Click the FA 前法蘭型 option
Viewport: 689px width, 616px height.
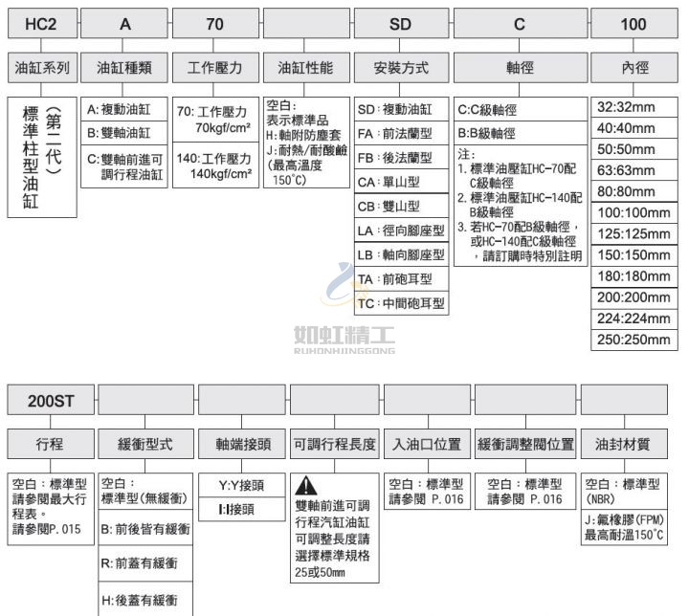click(400, 133)
